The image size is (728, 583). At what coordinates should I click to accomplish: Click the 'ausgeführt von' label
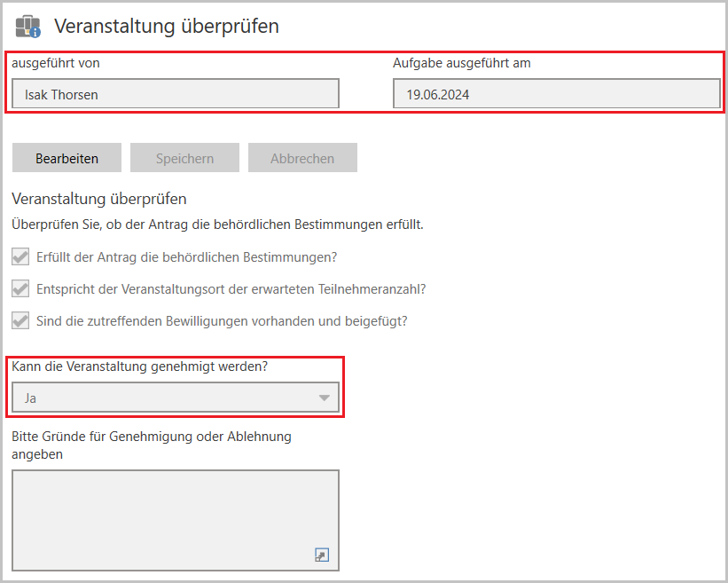click(x=56, y=63)
